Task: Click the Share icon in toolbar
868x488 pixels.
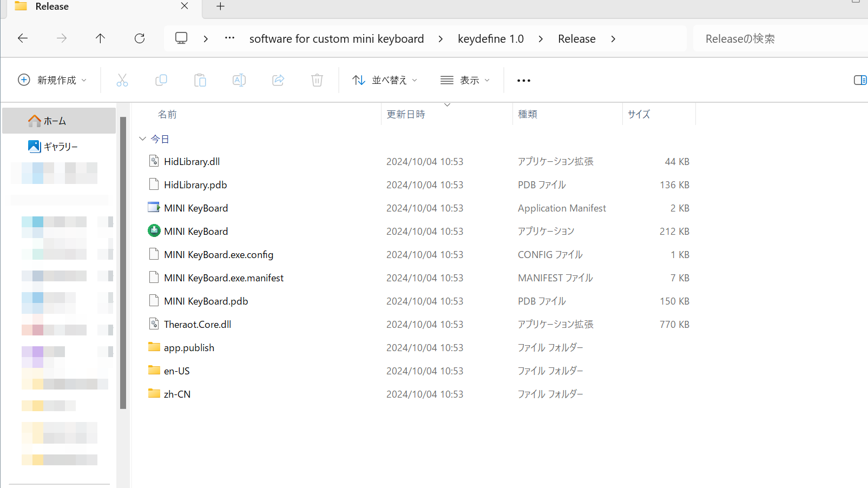Action: tap(278, 80)
